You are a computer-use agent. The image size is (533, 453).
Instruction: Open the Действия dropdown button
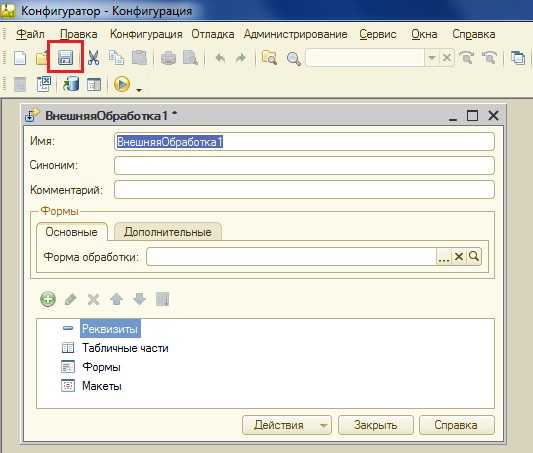point(287,425)
